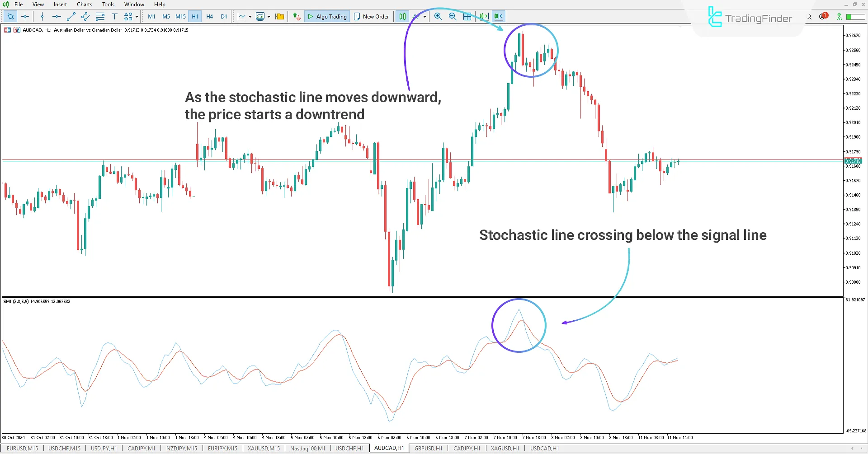Open the notifications bell in system tray
This screenshot has height=454, width=868.
tap(823, 16)
